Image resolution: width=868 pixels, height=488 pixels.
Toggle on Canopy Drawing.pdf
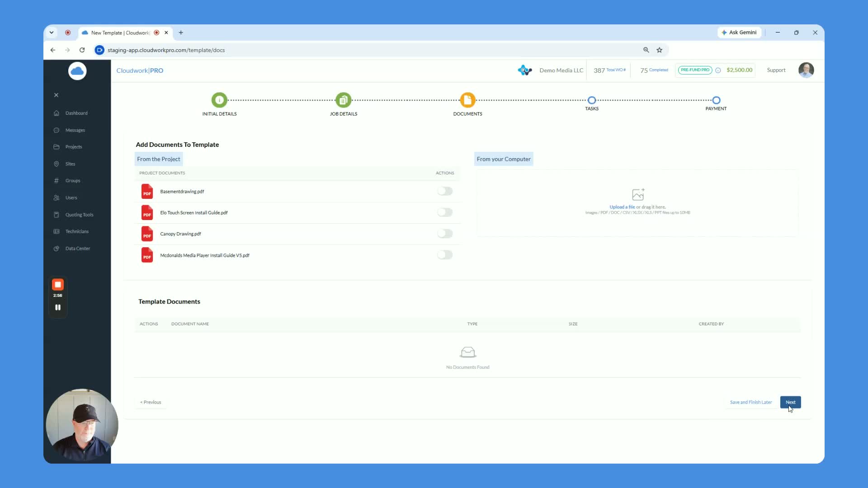tap(445, 234)
